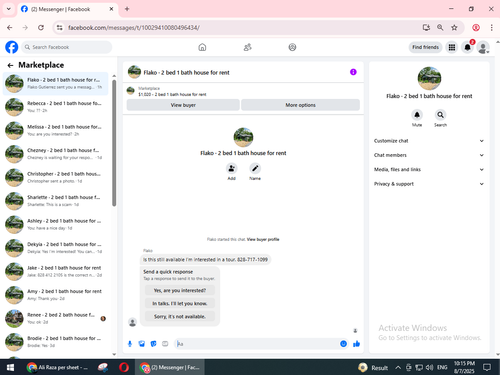Click the Search Facebook field
The height and width of the screenshot is (375, 500).
[x=67, y=47]
